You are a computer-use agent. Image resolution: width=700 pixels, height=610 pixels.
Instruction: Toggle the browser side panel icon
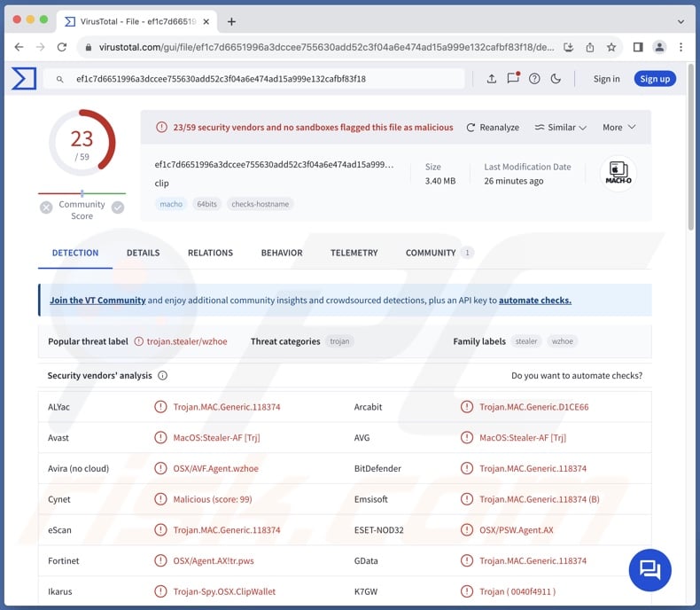click(638, 47)
